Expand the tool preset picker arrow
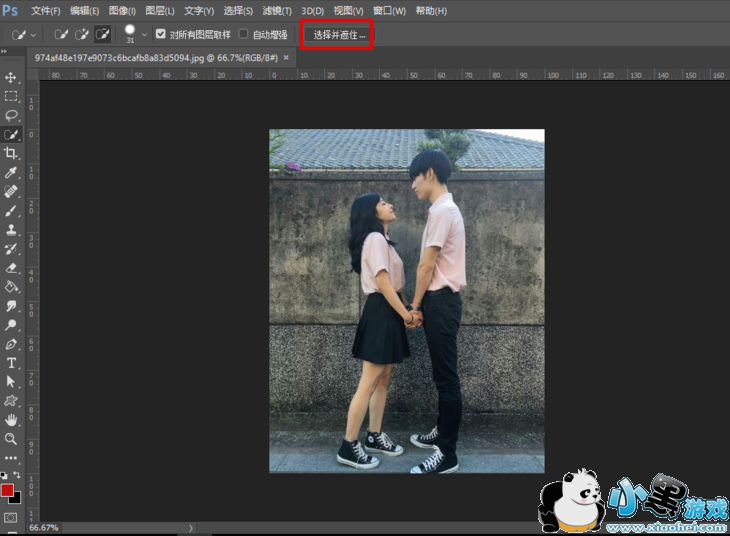The image size is (730, 536). (33, 34)
